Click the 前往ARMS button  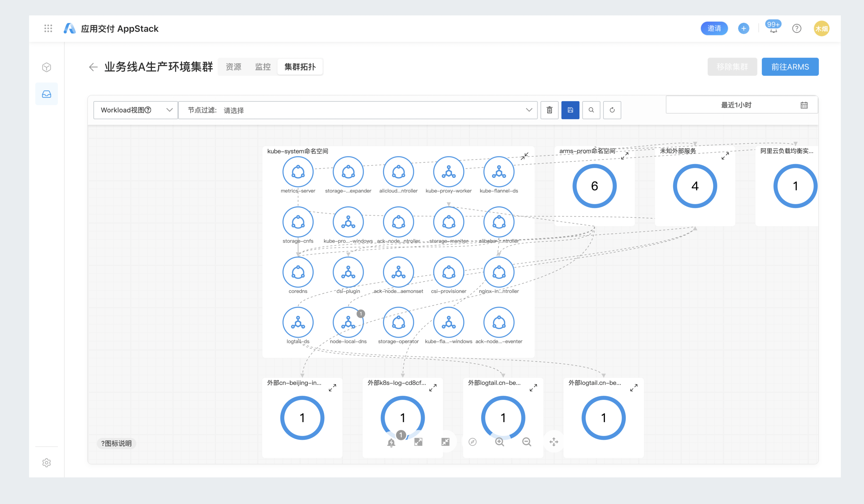(x=790, y=67)
